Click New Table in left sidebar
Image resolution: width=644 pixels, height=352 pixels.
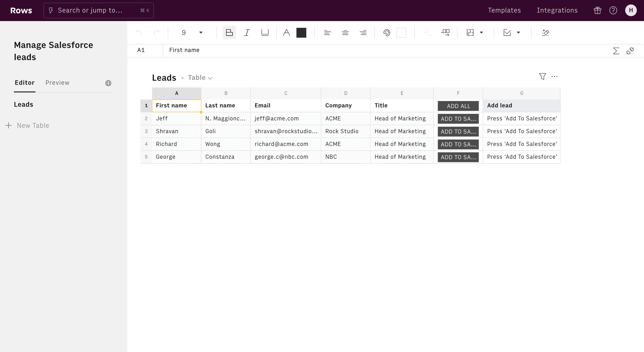[x=27, y=125]
